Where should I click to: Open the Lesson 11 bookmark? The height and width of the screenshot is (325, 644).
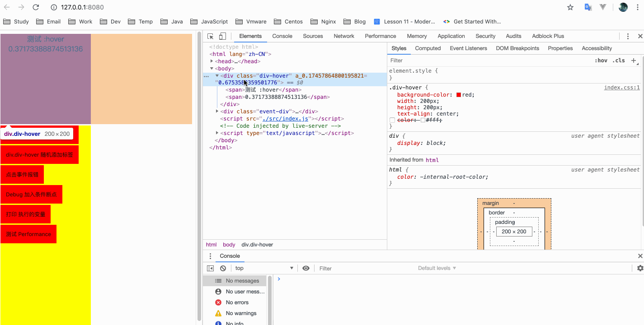(x=404, y=22)
